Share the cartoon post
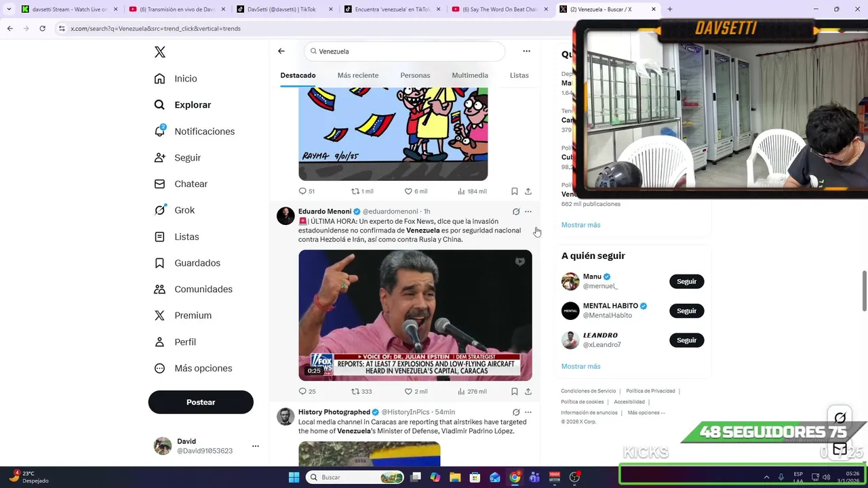The image size is (868, 488). pyautogui.click(x=528, y=191)
